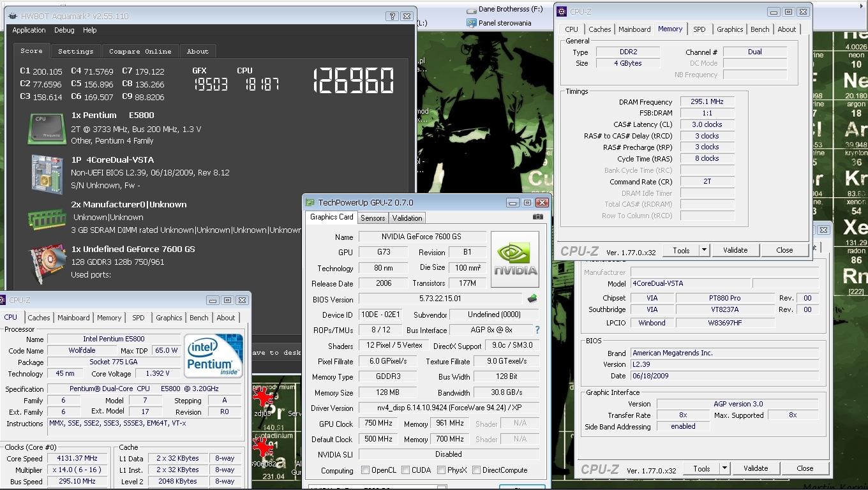This screenshot has width=868, height=490.
Task: Click the NVIDIA logo in GPU-Z
Action: (514, 260)
